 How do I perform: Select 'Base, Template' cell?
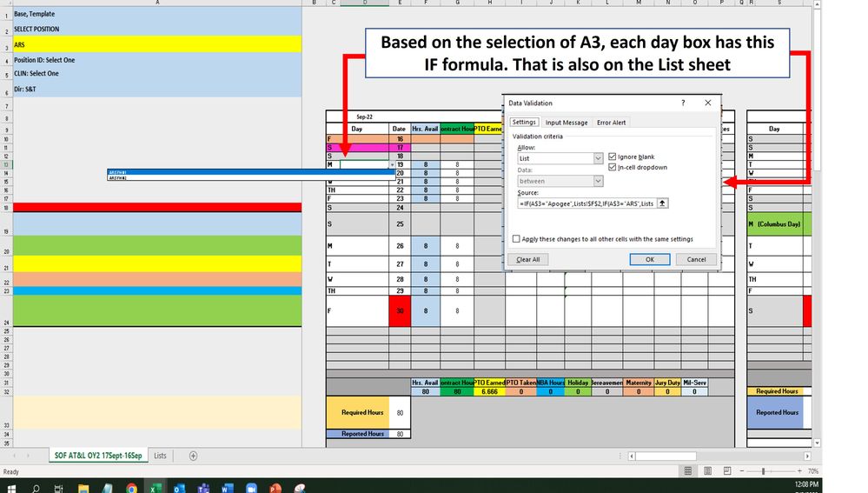157,13
